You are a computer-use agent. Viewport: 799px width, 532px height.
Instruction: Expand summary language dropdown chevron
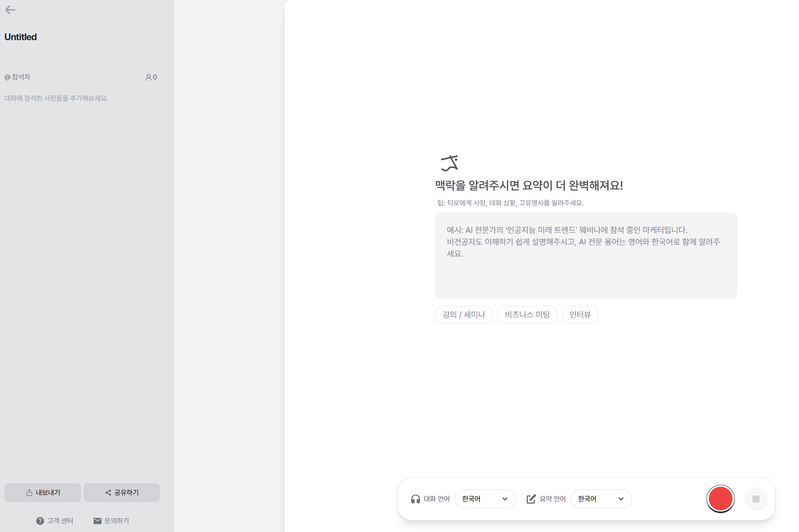pyautogui.click(x=621, y=499)
